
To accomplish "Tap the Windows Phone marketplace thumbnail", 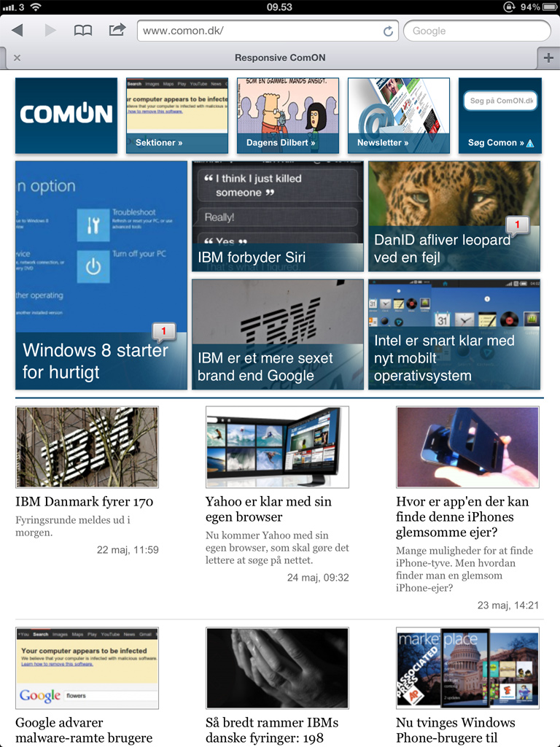I will 467,668.
